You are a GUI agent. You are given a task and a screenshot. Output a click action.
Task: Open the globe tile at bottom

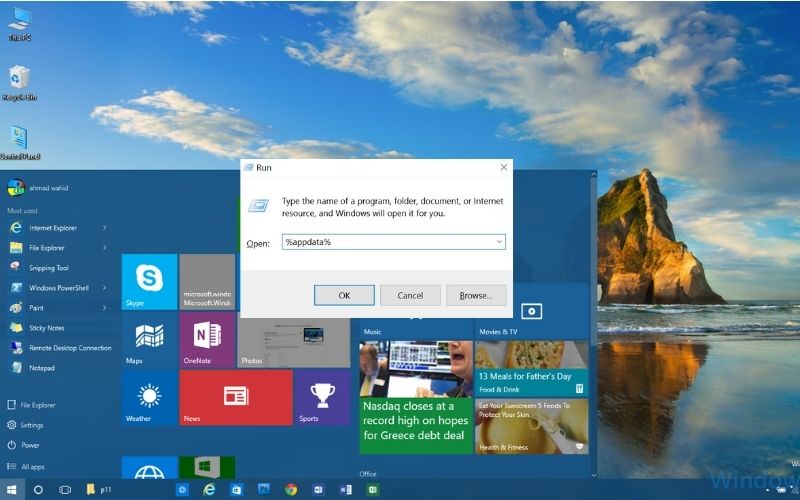point(149,467)
